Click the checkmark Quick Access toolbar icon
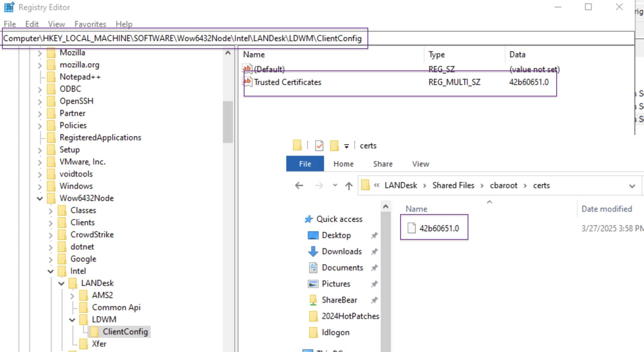This screenshot has height=352, width=644. 319,145
